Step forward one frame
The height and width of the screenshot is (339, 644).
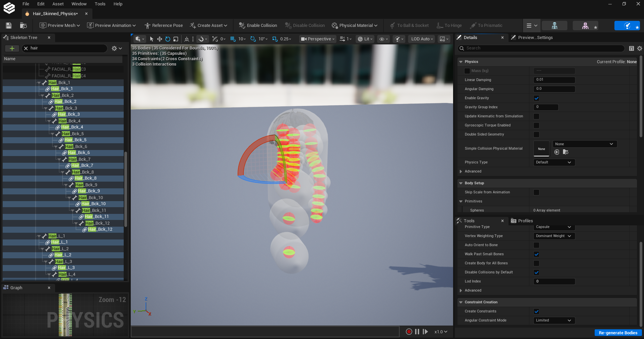[425, 332]
